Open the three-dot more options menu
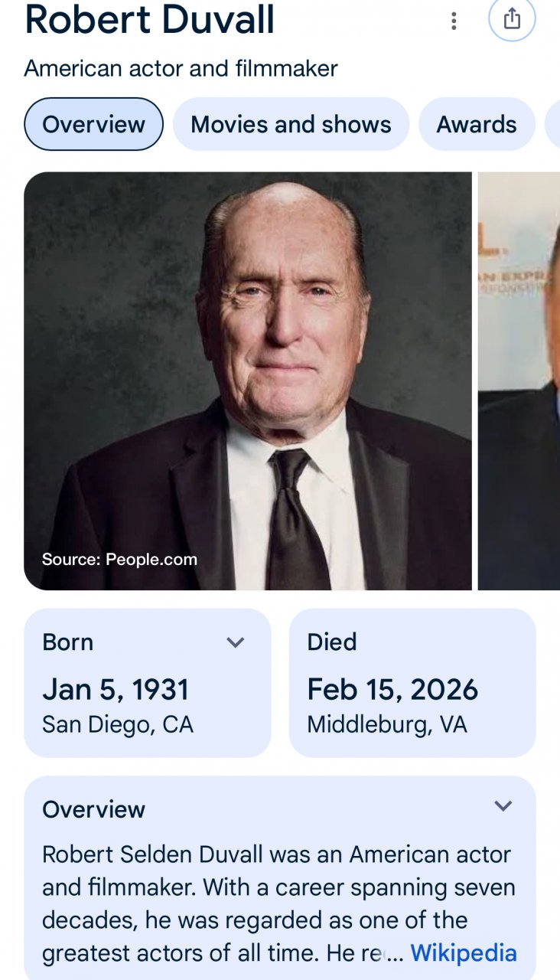This screenshot has height=980, width=560. [x=454, y=21]
